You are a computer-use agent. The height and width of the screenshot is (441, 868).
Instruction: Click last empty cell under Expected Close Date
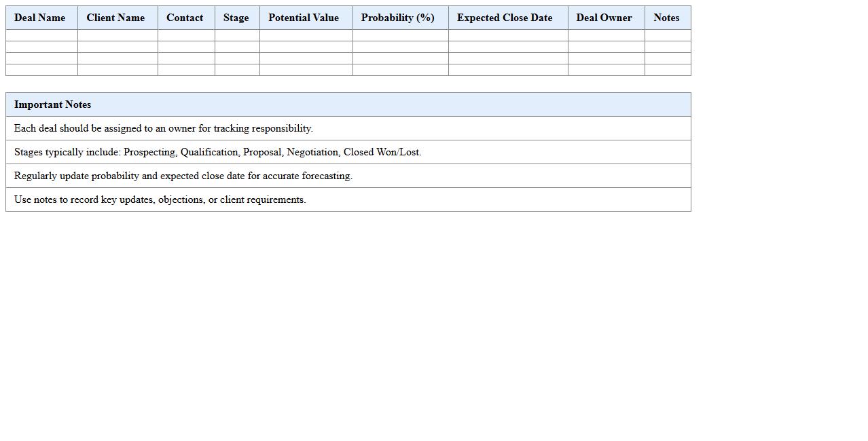pos(508,70)
